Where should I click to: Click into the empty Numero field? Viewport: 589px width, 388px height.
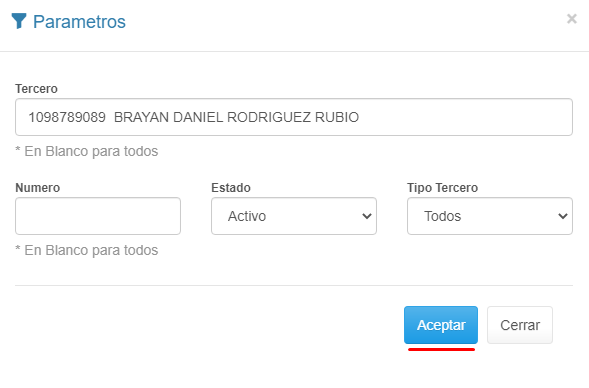(x=98, y=216)
